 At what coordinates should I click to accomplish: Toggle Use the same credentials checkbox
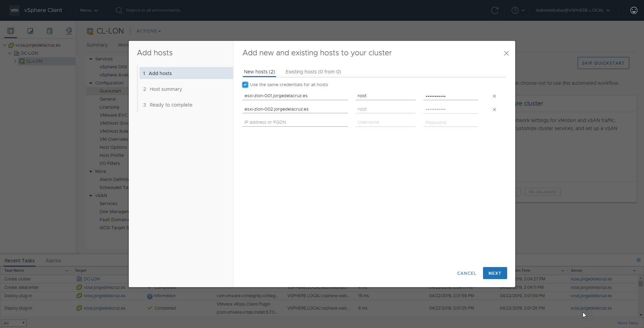pyautogui.click(x=245, y=85)
